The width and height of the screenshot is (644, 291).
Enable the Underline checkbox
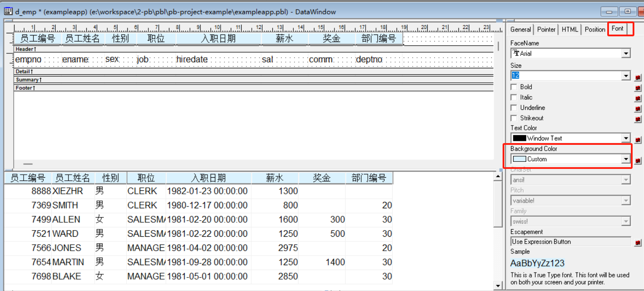tap(514, 108)
